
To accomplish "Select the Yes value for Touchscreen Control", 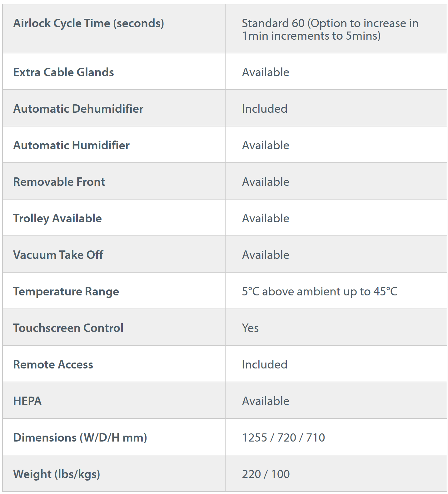I will pos(250,328).
